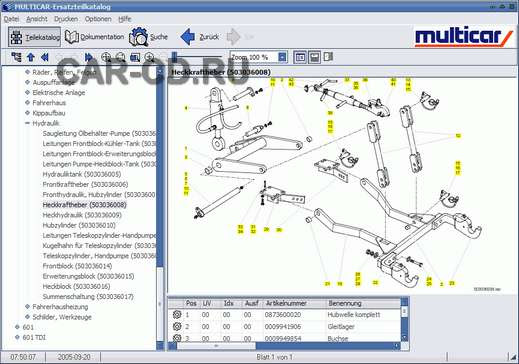Select Leitungen Frontblock-Kühler-Tank entry
Screen dimensions: 519x364
point(99,144)
